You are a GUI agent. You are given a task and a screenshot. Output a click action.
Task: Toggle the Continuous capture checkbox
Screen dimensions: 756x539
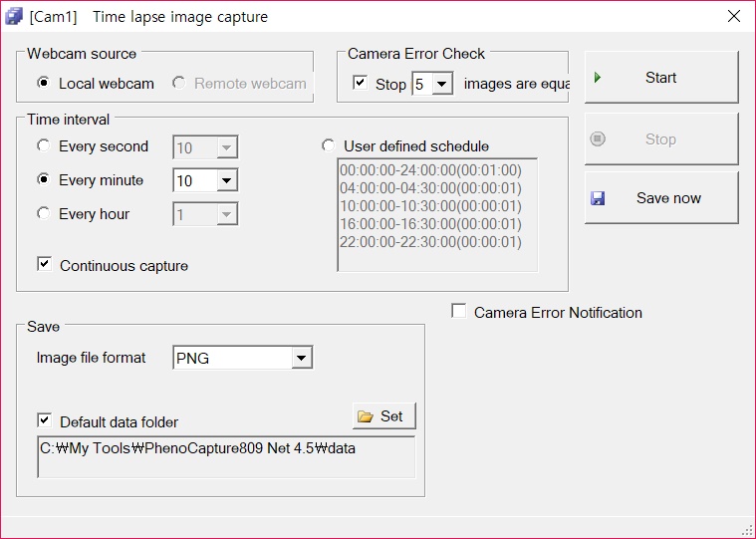(x=44, y=265)
